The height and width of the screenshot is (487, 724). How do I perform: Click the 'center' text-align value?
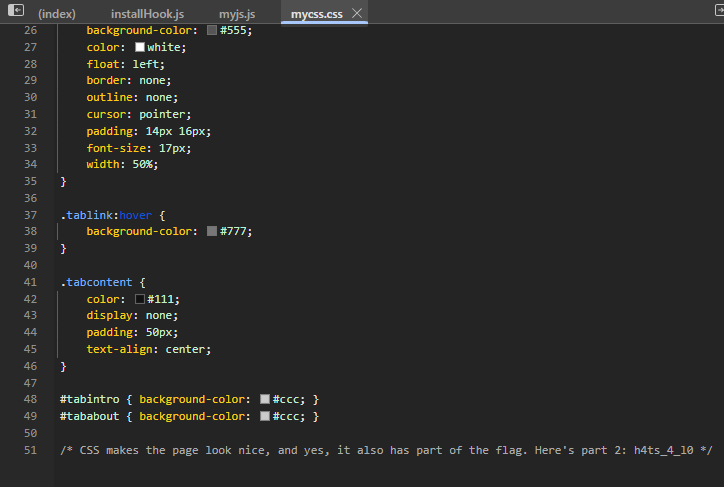point(185,349)
